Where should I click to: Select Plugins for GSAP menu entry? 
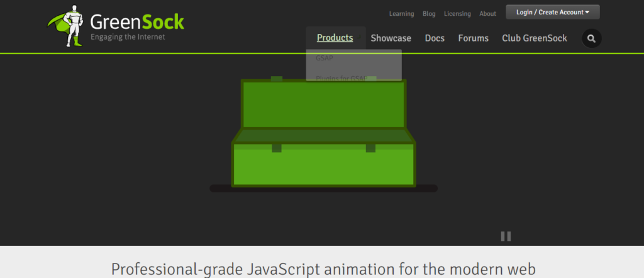pyautogui.click(x=341, y=78)
